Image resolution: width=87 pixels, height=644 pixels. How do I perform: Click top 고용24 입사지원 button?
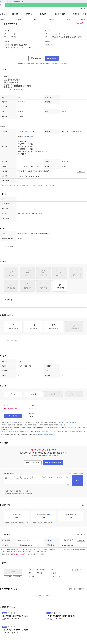tap(52, 58)
